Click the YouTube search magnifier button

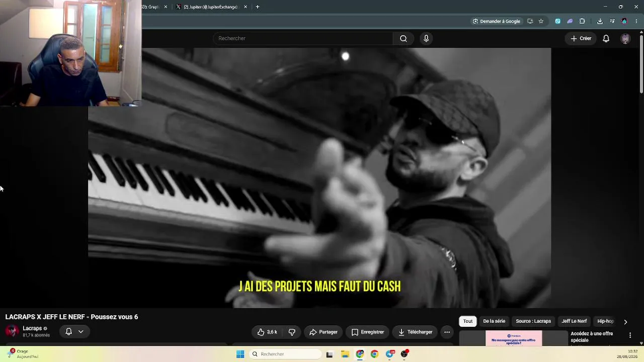click(404, 39)
